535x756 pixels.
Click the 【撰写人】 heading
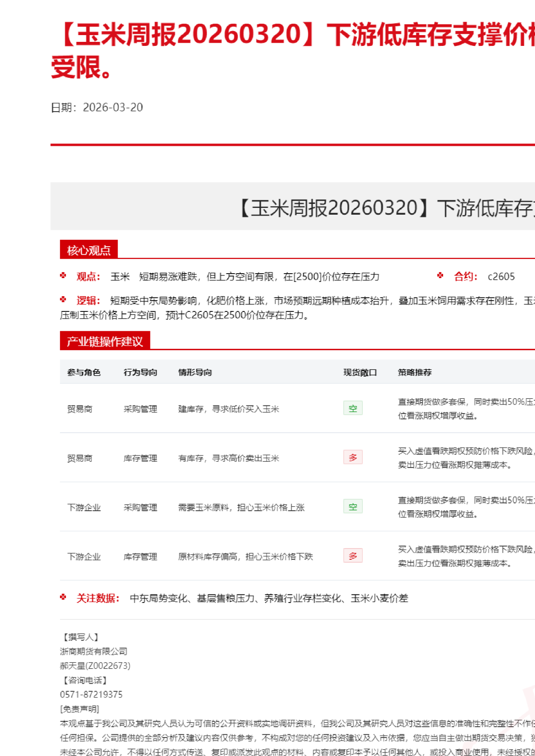coord(81,637)
